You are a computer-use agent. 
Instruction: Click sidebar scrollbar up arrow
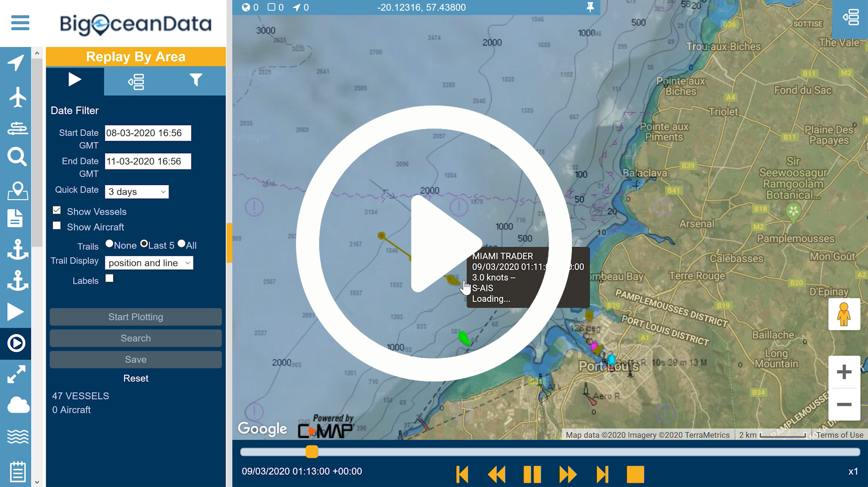tap(37, 53)
